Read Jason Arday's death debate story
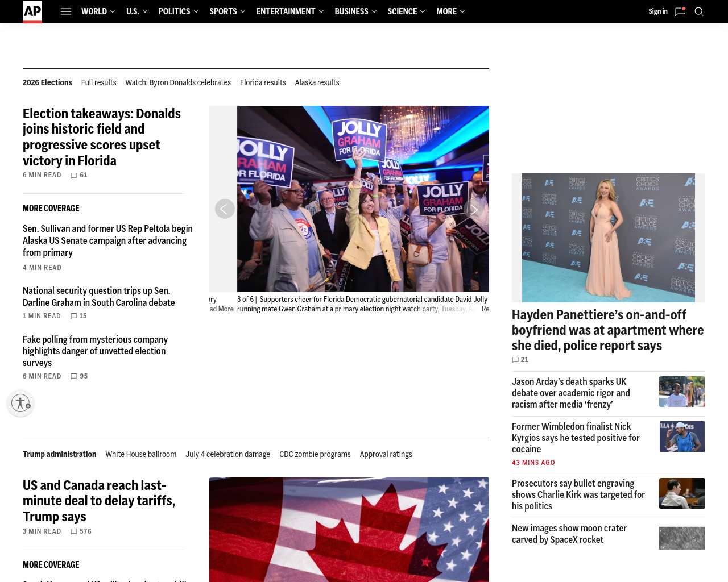 tap(571, 393)
